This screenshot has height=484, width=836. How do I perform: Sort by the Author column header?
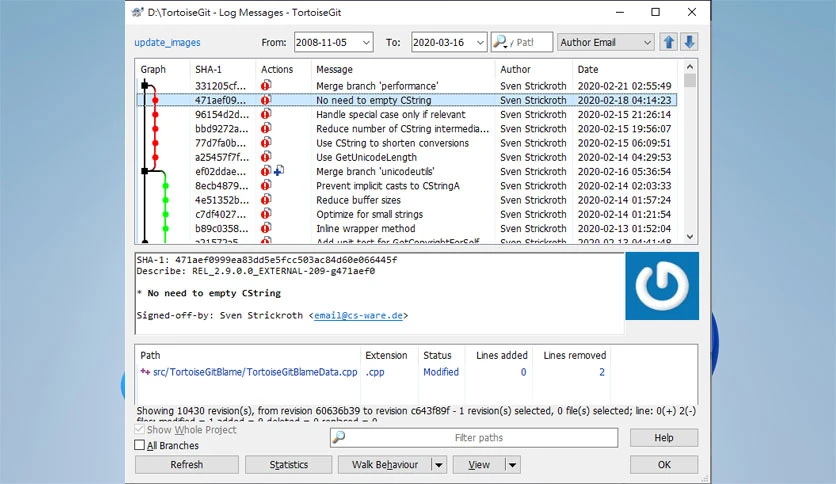pos(534,69)
